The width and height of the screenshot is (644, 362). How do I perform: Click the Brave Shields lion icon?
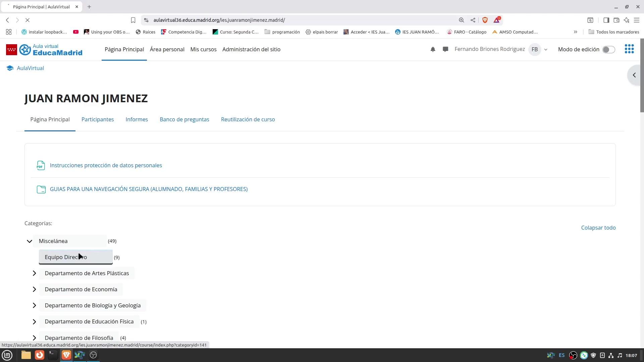pyautogui.click(x=485, y=20)
